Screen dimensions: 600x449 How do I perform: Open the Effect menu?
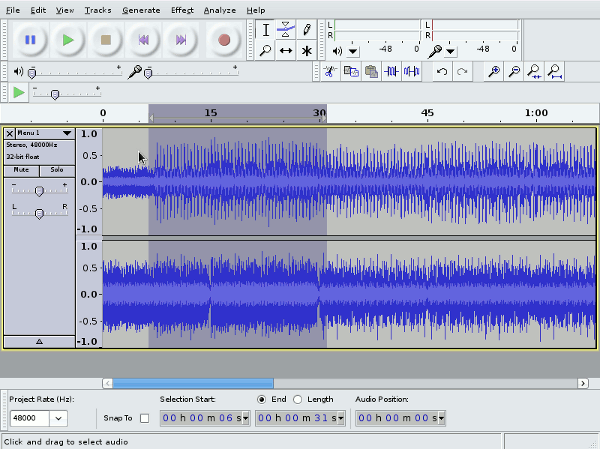(181, 9)
